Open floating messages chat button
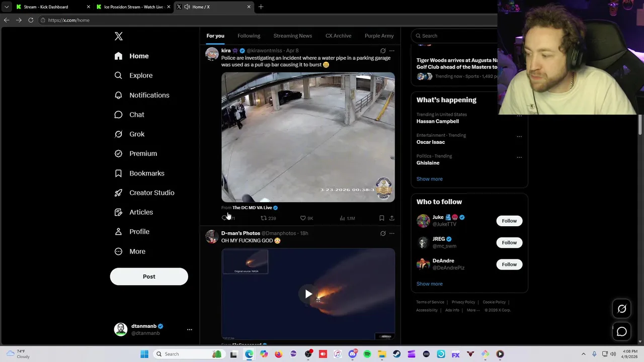Viewport: 644px width, 362px height. coord(622,331)
